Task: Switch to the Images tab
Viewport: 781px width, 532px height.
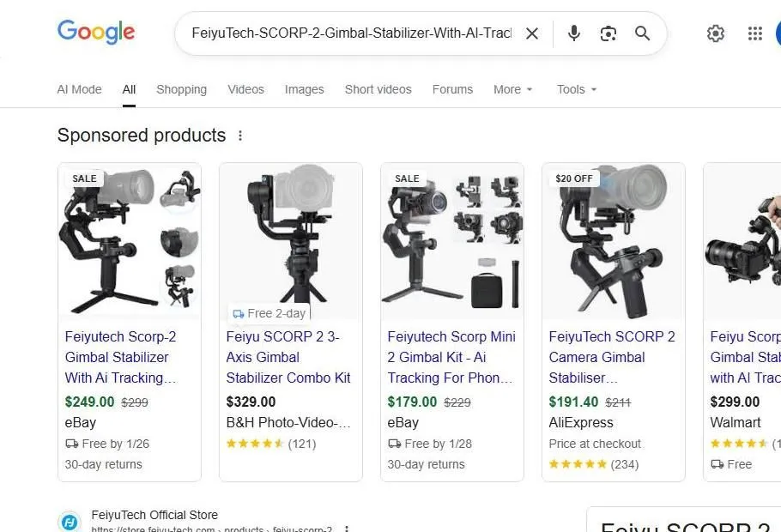Action: [x=305, y=89]
